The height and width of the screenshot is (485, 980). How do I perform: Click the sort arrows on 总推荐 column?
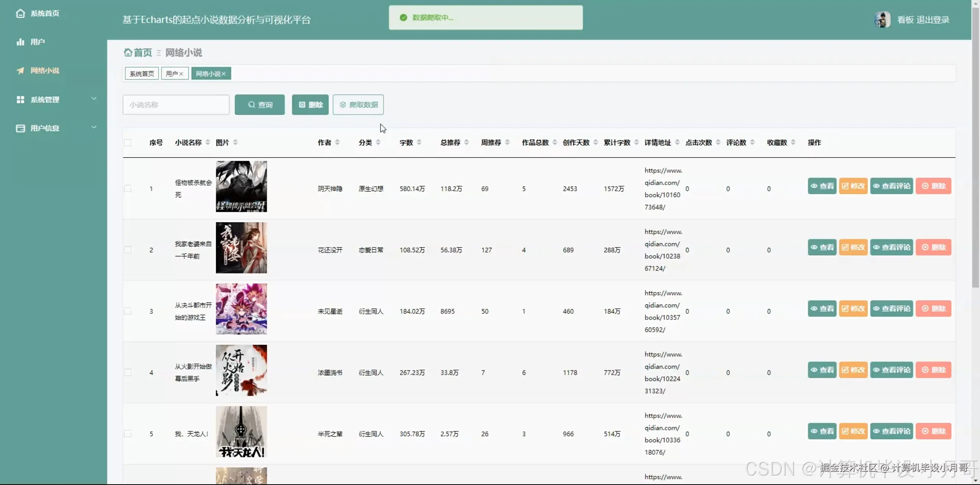click(x=466, y=143)
